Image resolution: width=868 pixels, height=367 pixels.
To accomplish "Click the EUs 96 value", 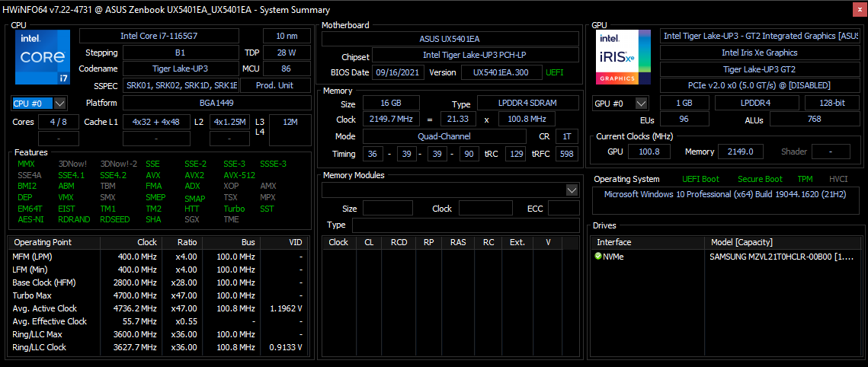I will pyautogui.click(x=684, y=119).
